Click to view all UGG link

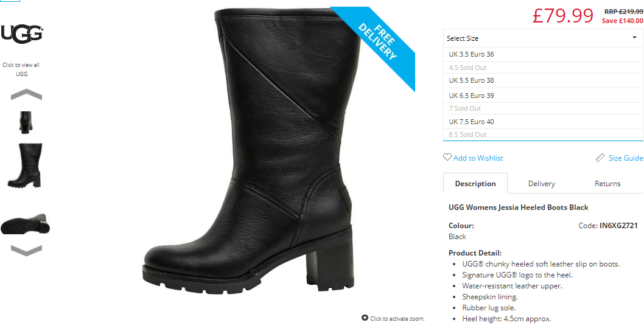coord(21,69)
